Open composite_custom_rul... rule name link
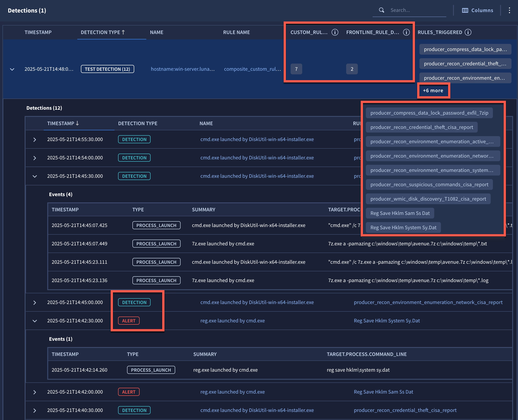 coord(253,69)
